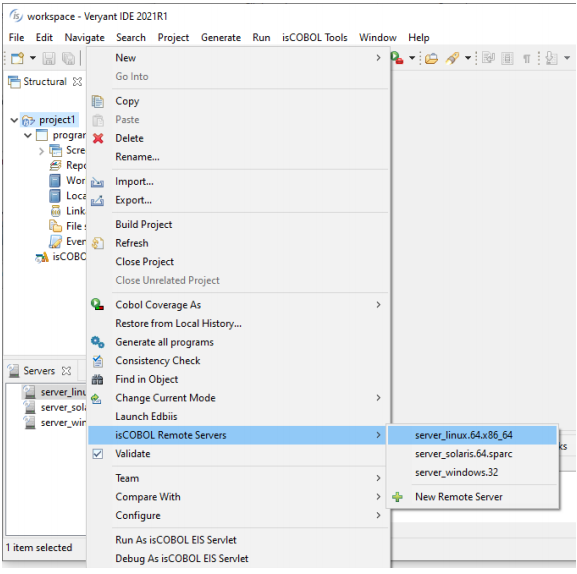Open the Navigate menu
The width and height of the screenshot is (577, 574).
85,38
